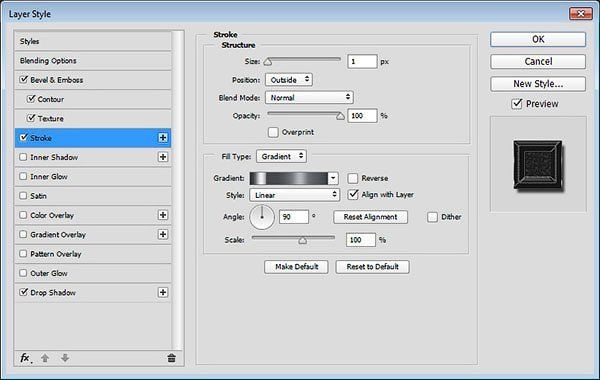Viewport: 600px width, 380px height.
Task: Open the Bevel & Emboss settings
Action: pyautogui.click(x=57, y=80)
